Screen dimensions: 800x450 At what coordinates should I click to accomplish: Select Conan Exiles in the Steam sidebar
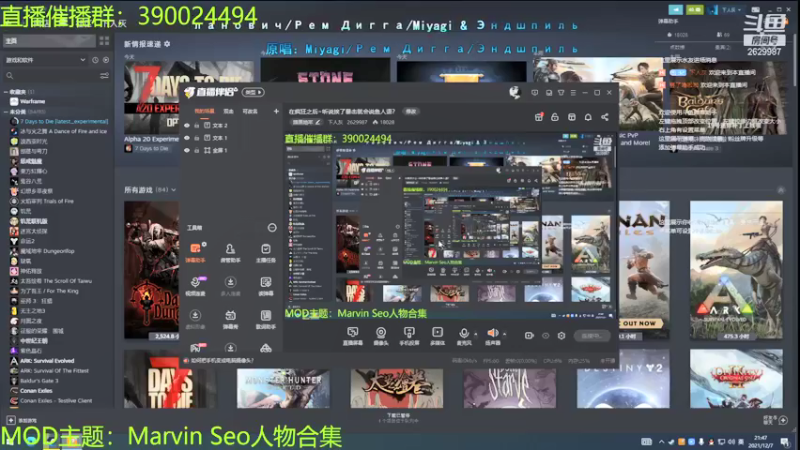(x=36, y=391)
